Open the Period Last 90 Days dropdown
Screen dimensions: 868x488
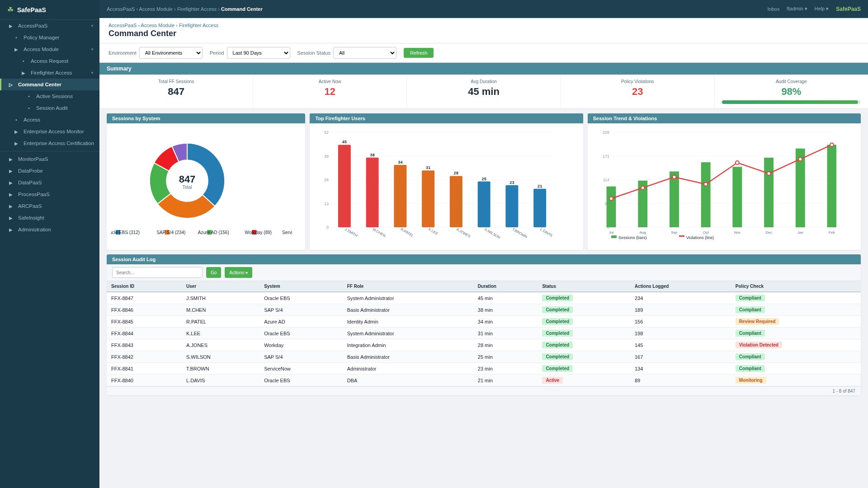[x=258, y=53]
